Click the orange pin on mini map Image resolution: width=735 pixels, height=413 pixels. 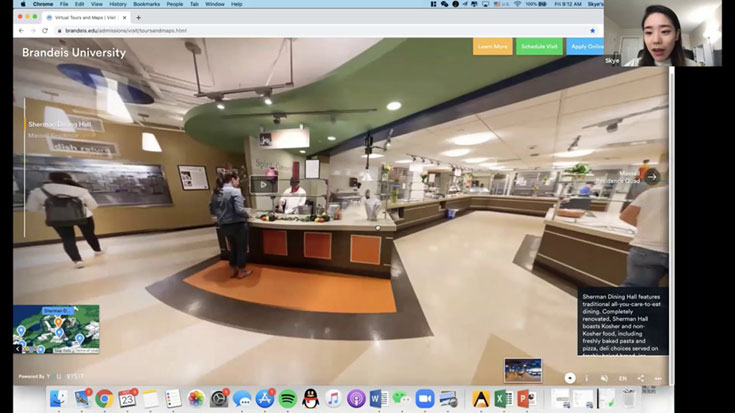(x=58, y=322)
